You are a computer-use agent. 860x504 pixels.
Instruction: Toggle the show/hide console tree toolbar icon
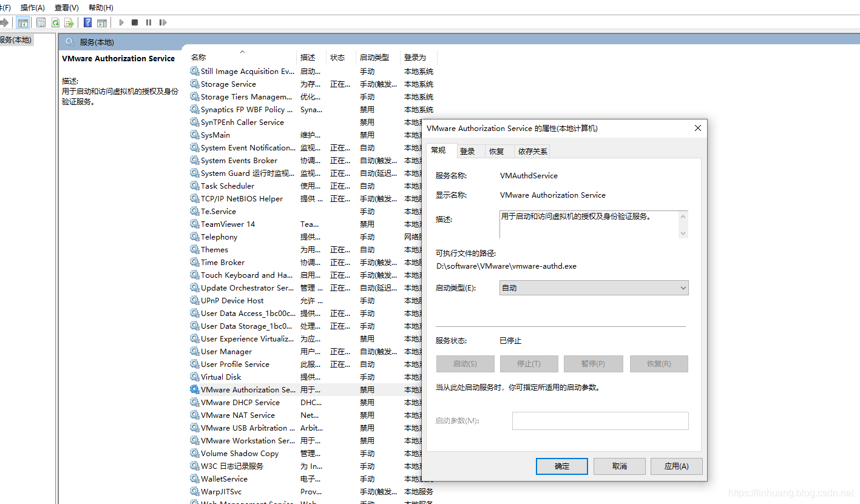pos(23,22)
